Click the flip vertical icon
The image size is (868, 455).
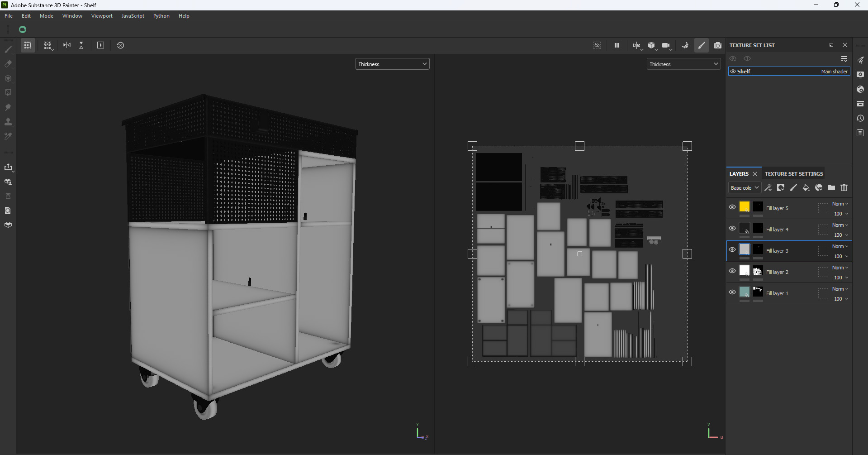tap(81, 45)
